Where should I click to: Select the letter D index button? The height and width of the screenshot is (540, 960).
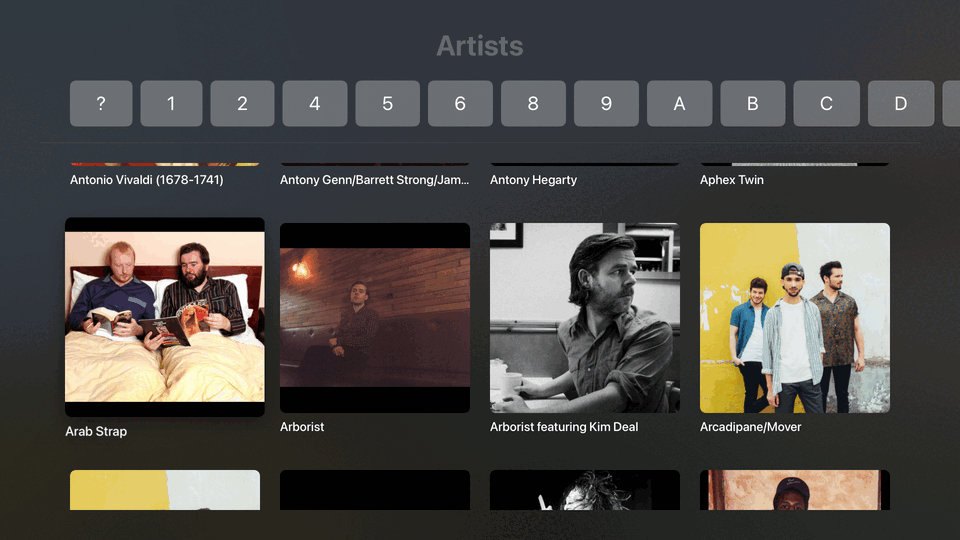(x=901, y=103)
